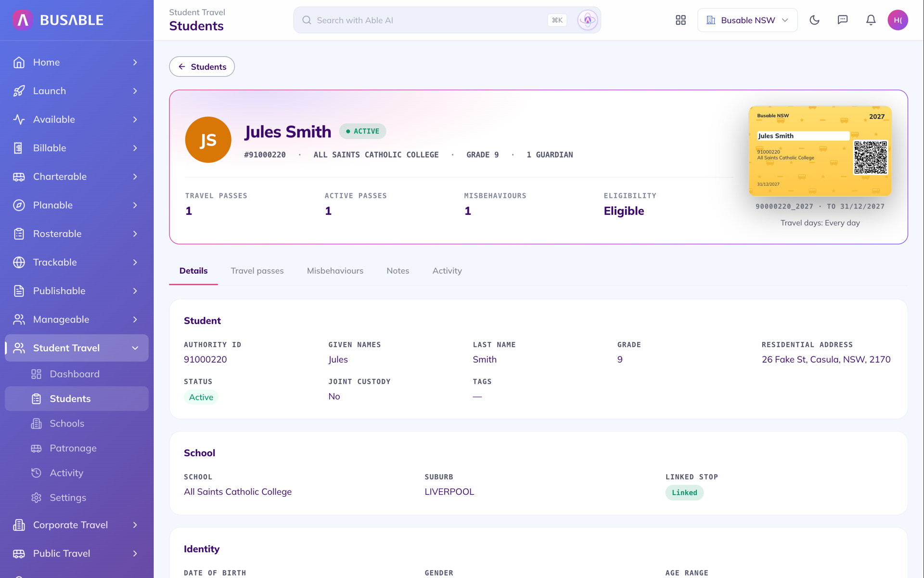Open the student Activity tab
The width and height of the screenshot is (924, 578).
[447, 271]
